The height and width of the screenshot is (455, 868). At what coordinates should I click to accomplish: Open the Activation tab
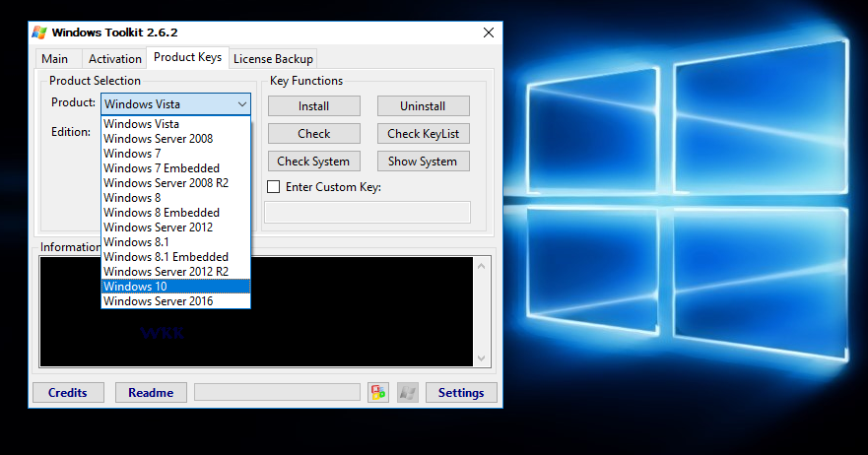pos(115,59)
